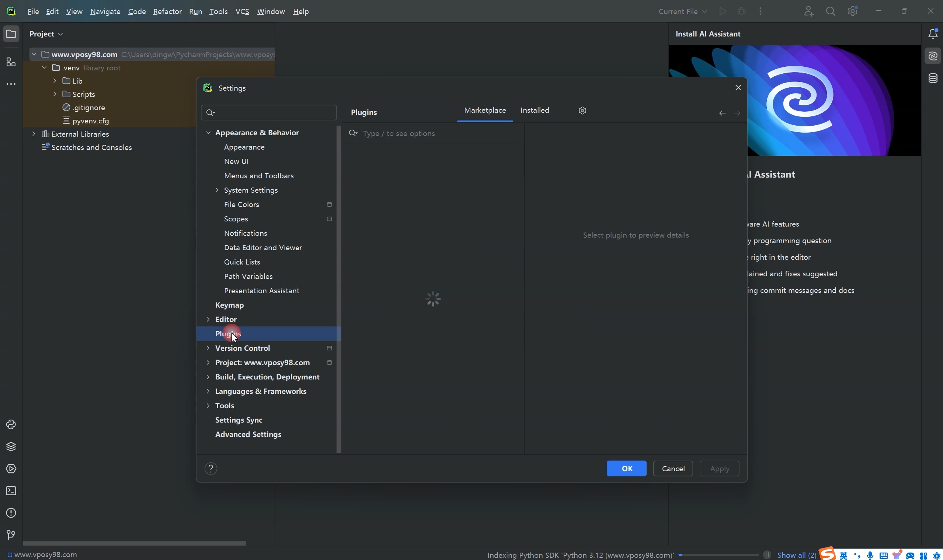The image size is (943, 560).
Task: Open the Problems tool window icon
Action: [11, 513]
